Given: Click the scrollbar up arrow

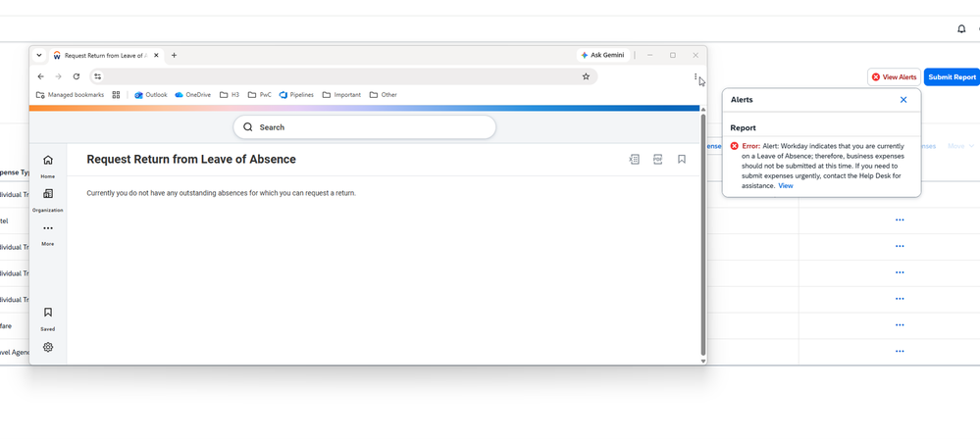Looking at the screenshot, I should 703,110.
